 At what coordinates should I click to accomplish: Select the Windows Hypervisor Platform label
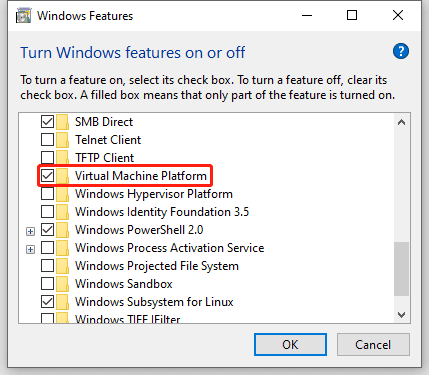[154, 194]
